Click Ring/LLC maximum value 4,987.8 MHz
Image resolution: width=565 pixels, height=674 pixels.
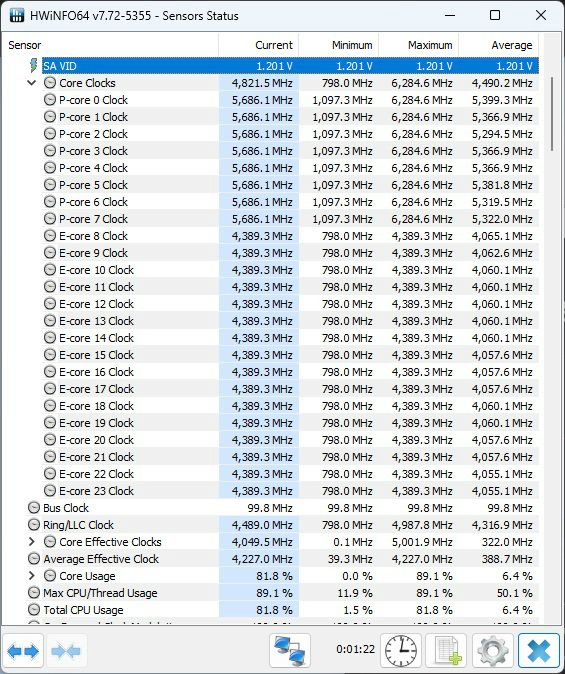tap(422, 525)
